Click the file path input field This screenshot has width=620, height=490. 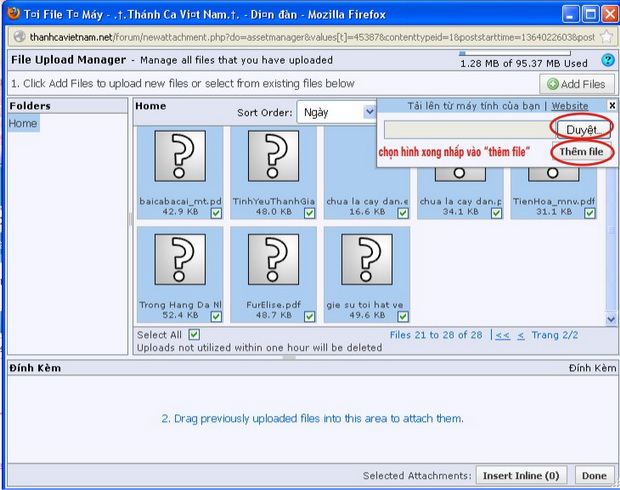pos(468,130)
